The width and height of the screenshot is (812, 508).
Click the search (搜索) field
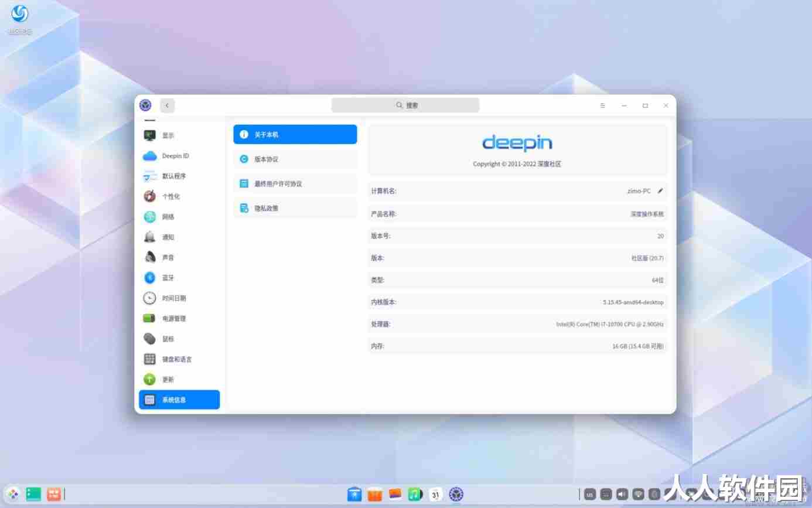coord(405,105)
